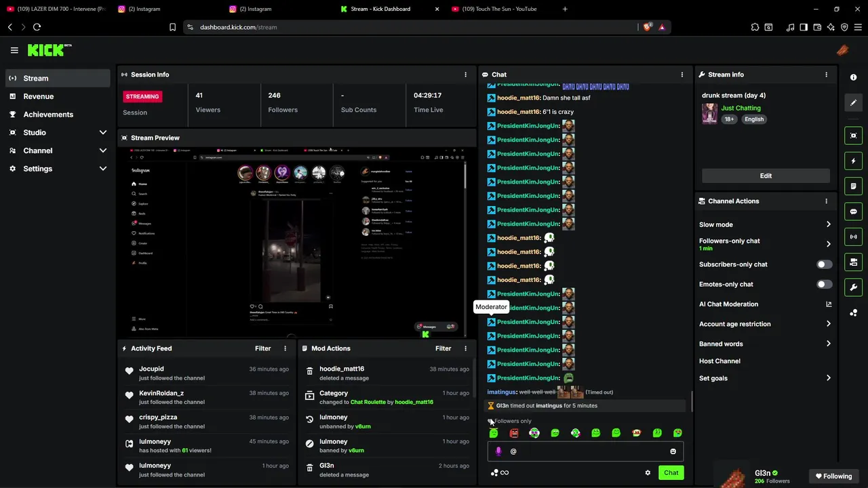
Task: Open Account age restriction options
Action: 765,324
